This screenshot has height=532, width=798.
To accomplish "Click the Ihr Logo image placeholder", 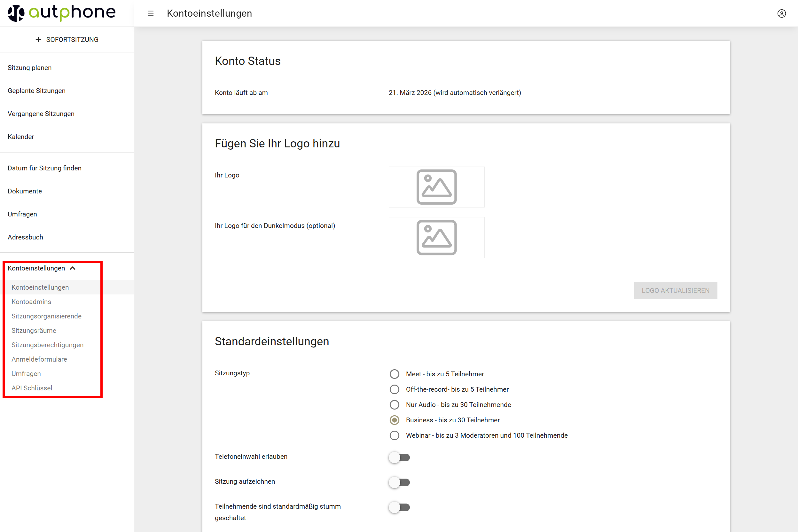I will 436,187.
